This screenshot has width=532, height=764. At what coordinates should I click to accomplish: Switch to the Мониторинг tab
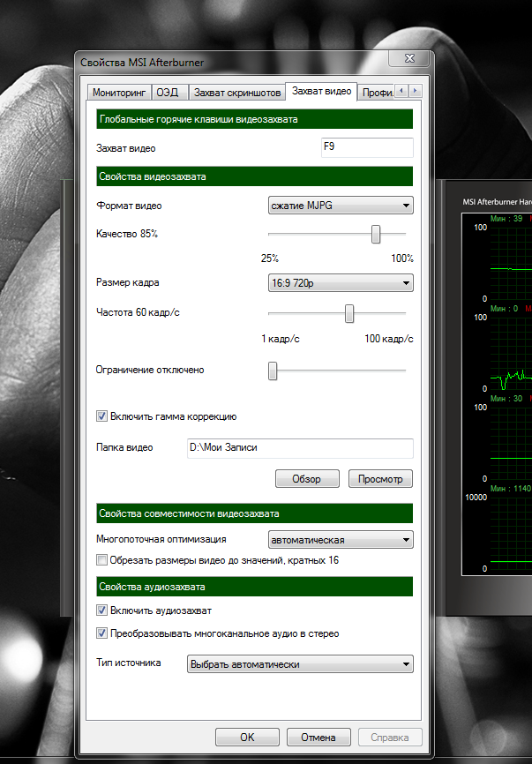click(119, 92)
